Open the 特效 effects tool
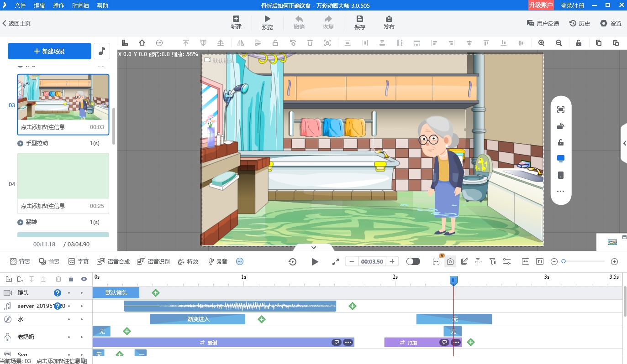 point(188,261)
